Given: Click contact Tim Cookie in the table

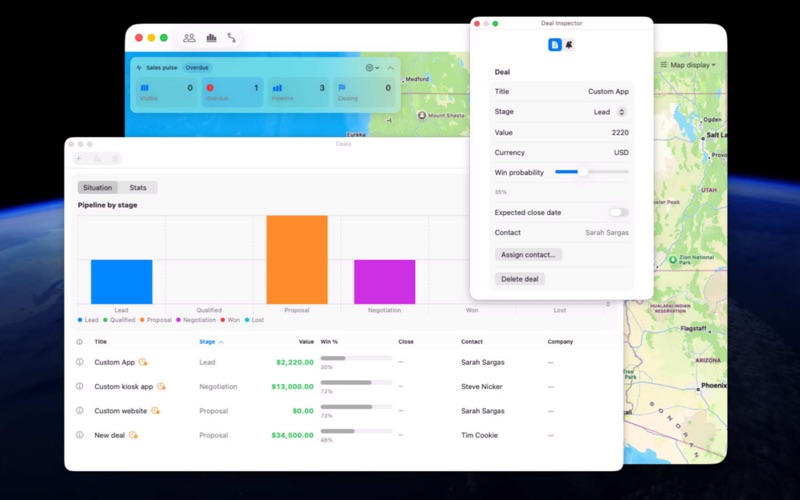Looking at the screenshot, I should coord(479,435).
